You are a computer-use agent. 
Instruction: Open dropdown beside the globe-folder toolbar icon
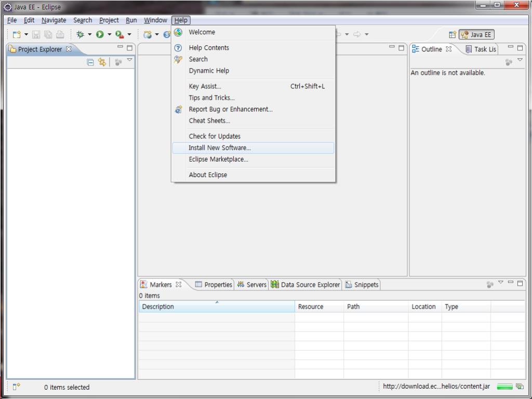pos(157,34)
